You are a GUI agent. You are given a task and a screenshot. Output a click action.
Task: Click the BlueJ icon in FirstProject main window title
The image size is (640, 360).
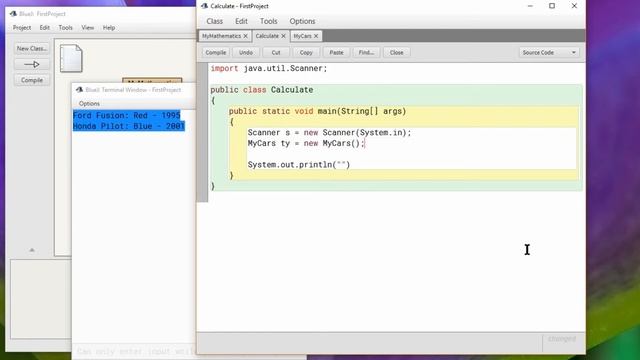(x=13, y=13)
